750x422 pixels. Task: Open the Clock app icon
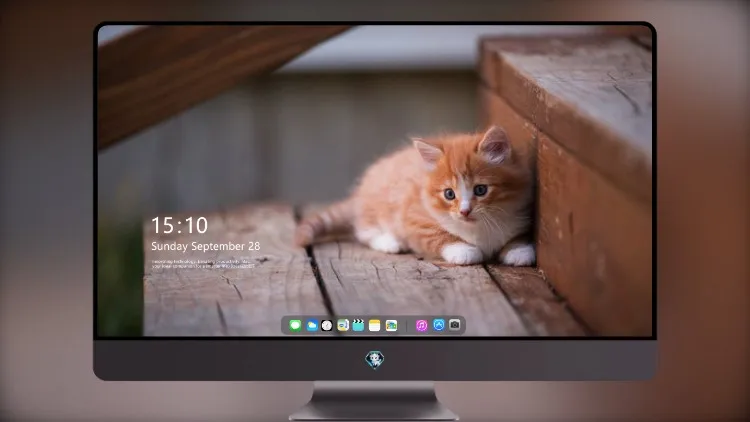pos(327,325)
